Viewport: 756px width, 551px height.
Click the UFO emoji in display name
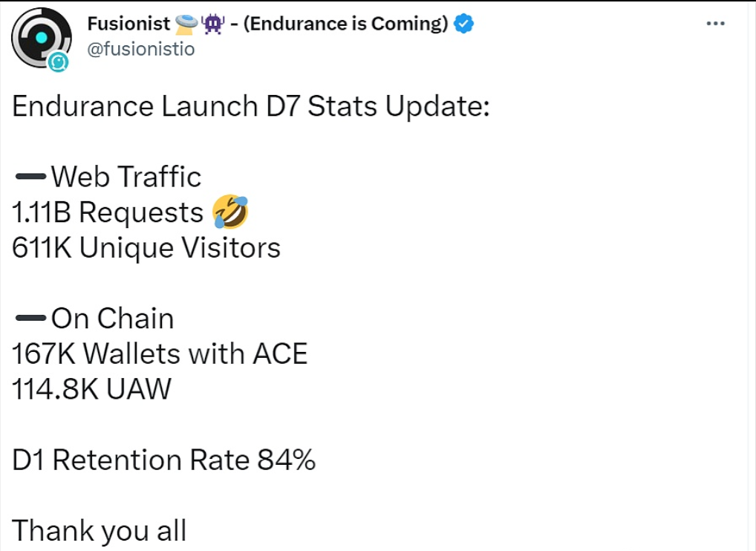click(x=186, y=25)
